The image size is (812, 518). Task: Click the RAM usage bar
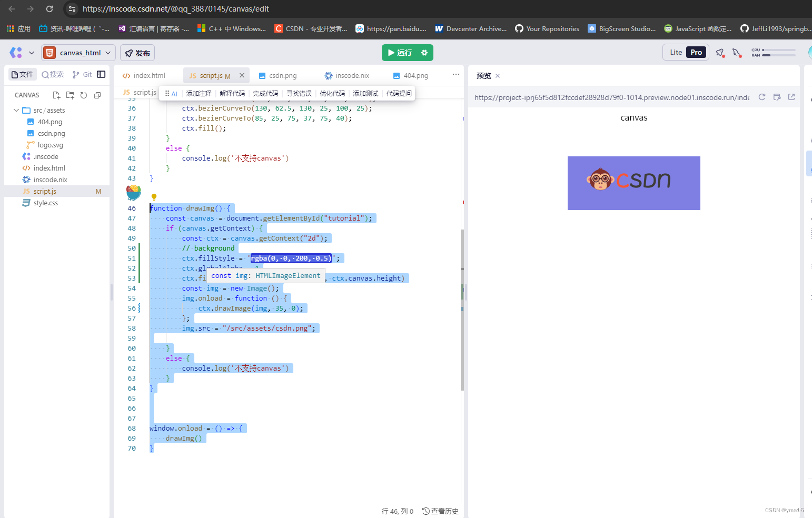click(779, 55)
